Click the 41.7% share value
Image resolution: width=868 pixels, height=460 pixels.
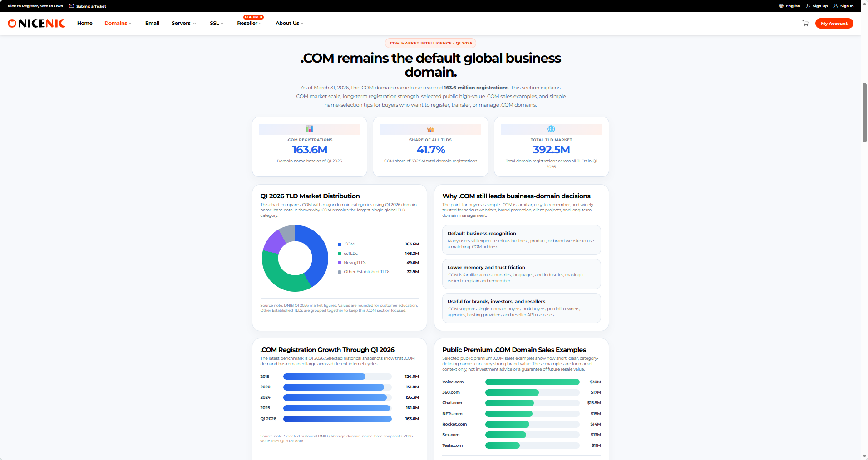click(430, 150)
